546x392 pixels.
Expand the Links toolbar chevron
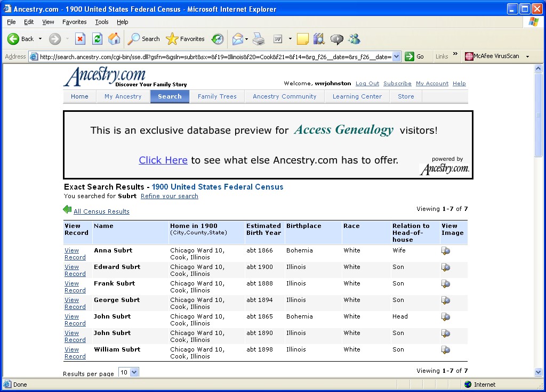455,54
